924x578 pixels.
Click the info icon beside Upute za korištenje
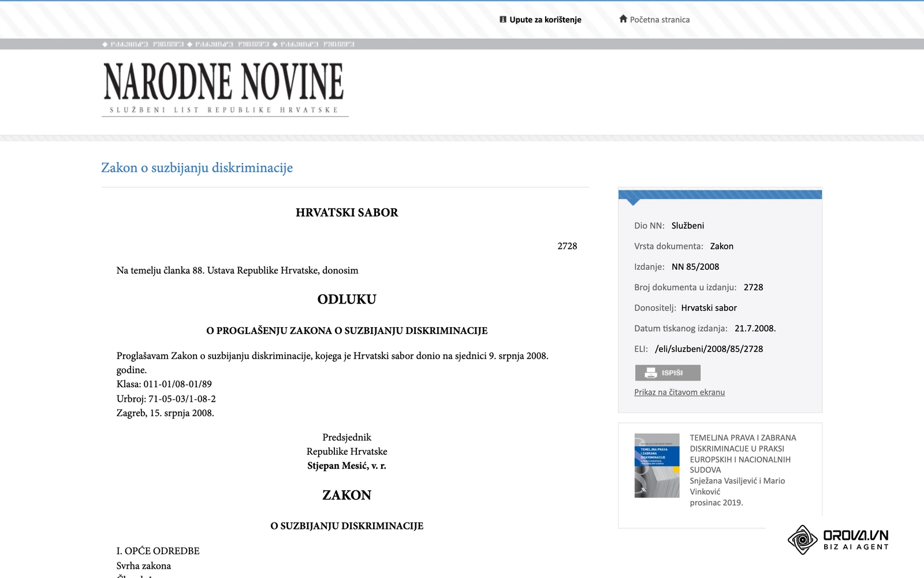(x=503, y=19)
